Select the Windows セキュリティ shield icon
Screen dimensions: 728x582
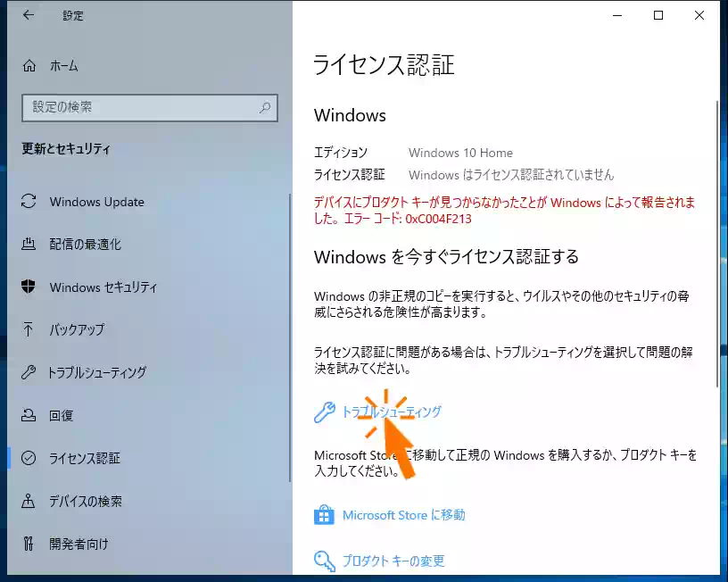tap(29, 287)
